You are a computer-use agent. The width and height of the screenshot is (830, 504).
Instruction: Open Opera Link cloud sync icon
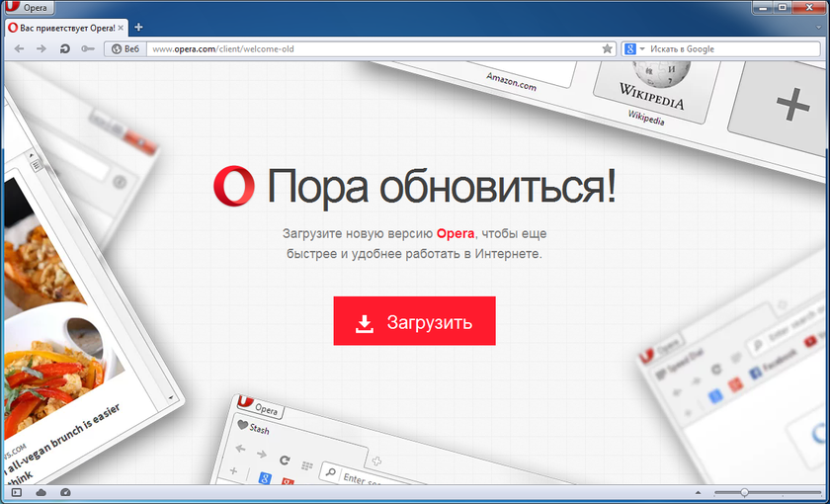(x=41, y=492)
